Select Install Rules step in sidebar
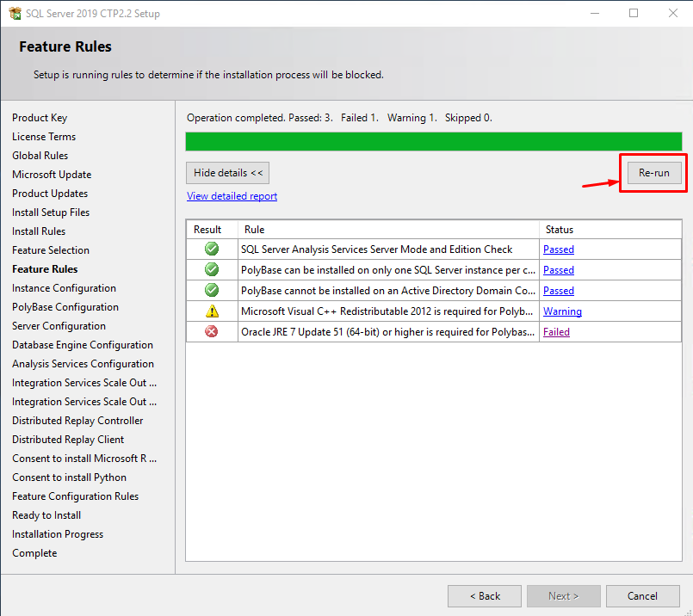Screen dimensions: 693x616 coord(39,231)
